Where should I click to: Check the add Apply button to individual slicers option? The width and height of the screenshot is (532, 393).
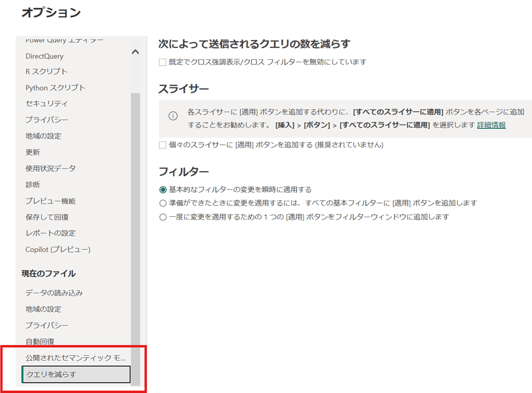coord(163,145)
